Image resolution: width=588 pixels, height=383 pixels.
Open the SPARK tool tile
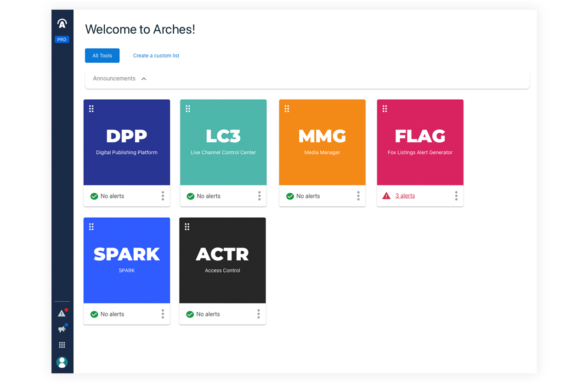pyautogui.click(x=127, y=260)
